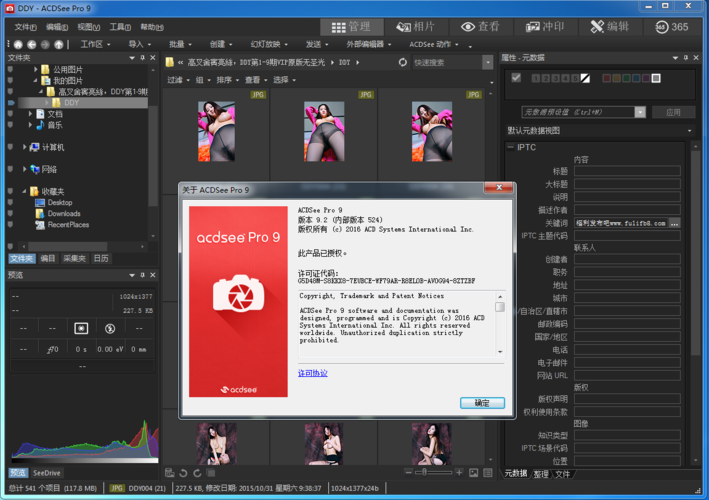Screen dimensions: 709x500
Task: Switch to the 整理 tab at bottom right
Action: (541, 474)
